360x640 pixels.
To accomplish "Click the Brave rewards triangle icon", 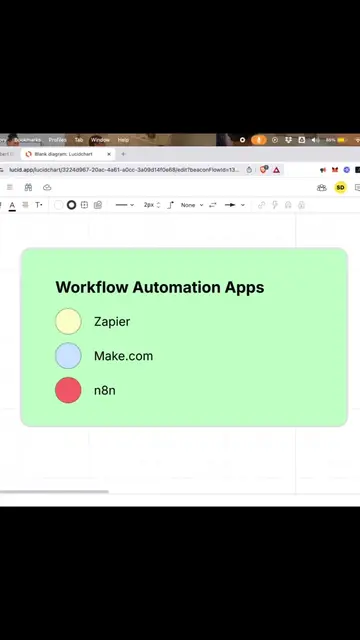I will [x=276, y=170].
